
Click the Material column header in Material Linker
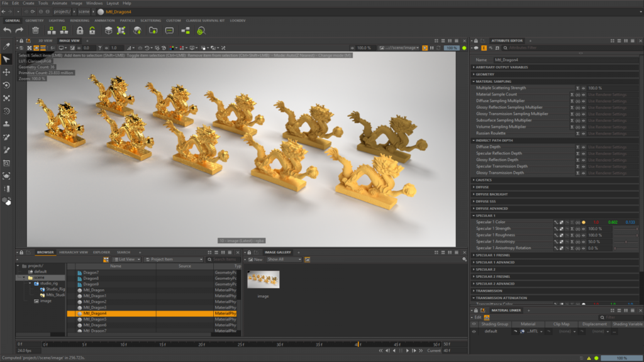528,324
